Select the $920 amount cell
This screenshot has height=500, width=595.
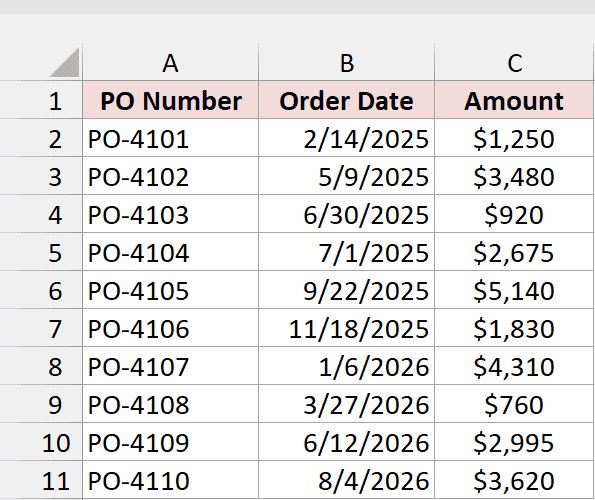point(514,214)
